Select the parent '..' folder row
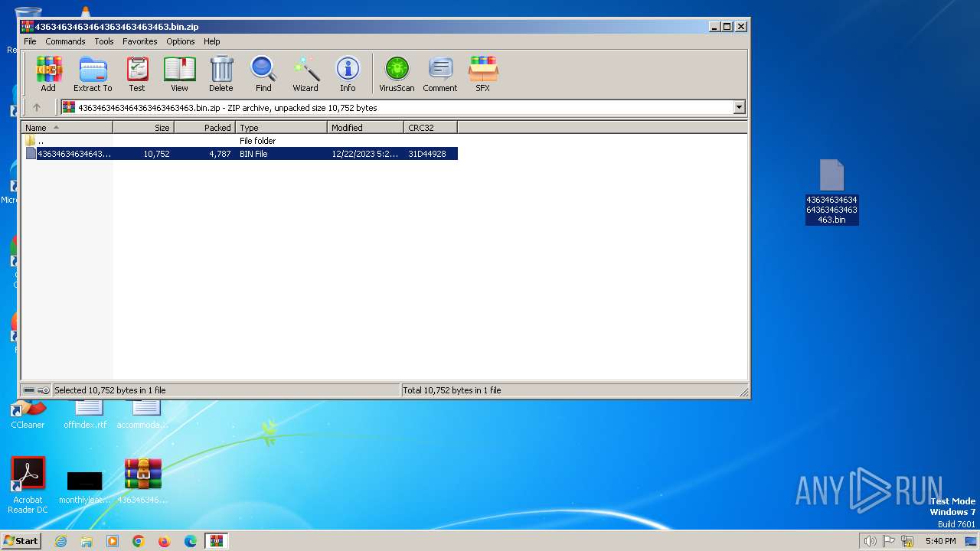This screenshot has height=551, width=980. (x=240, y=141)
